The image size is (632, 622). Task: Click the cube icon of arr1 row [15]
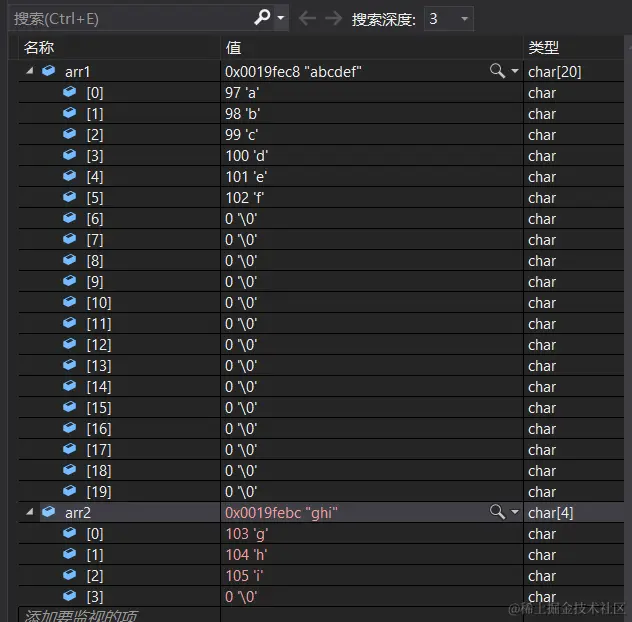(69, 406)
